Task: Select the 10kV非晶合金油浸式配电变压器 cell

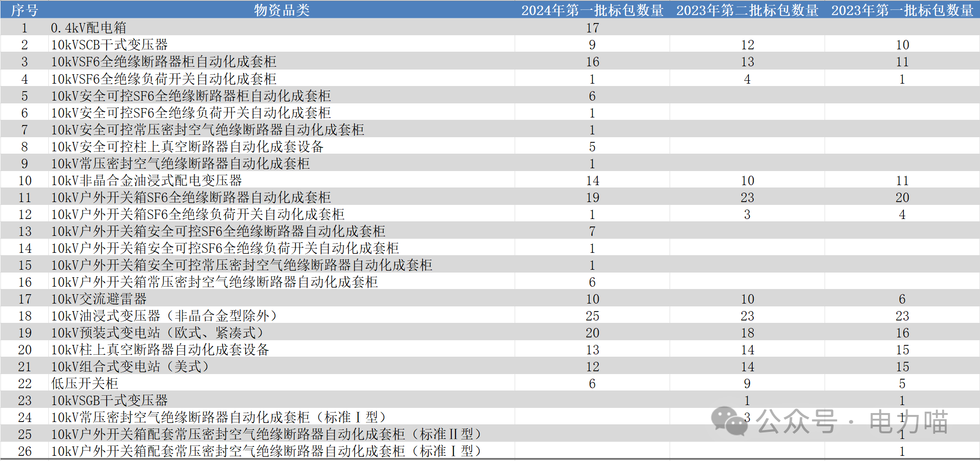Action: [147, 180]
